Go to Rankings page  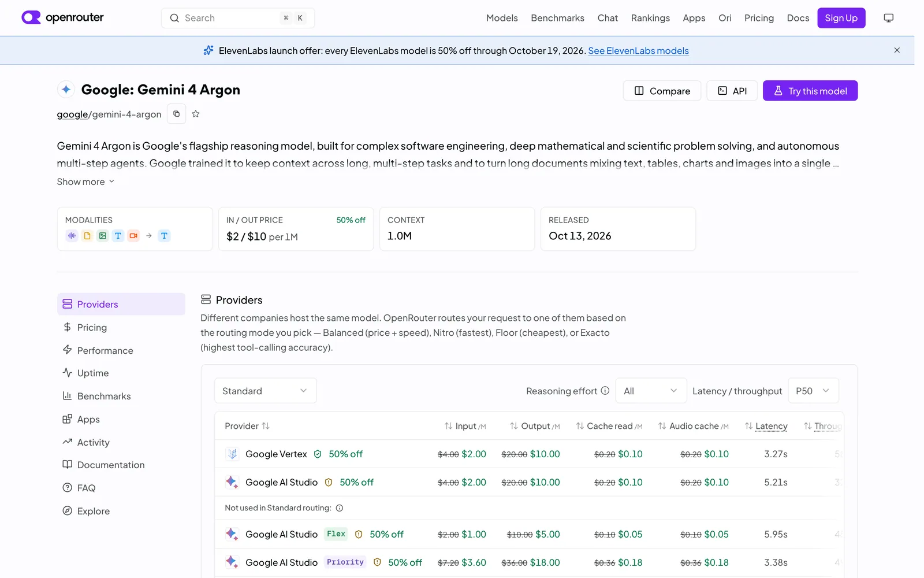650,18
